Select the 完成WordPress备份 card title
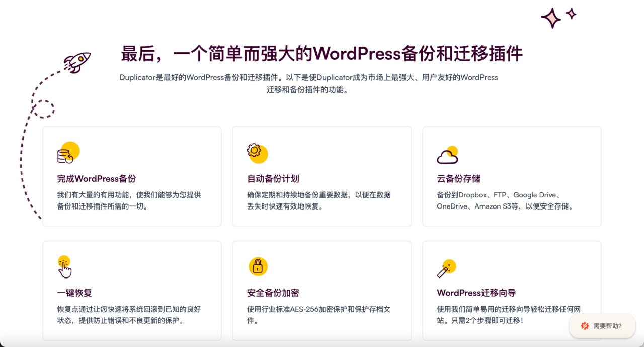Viewport: 644px width, 347px height. pos(96,179)
